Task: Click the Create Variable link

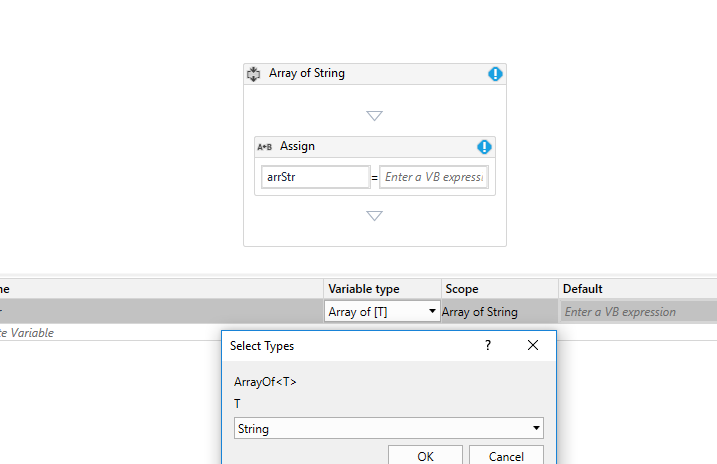Action: click(27, 333)
